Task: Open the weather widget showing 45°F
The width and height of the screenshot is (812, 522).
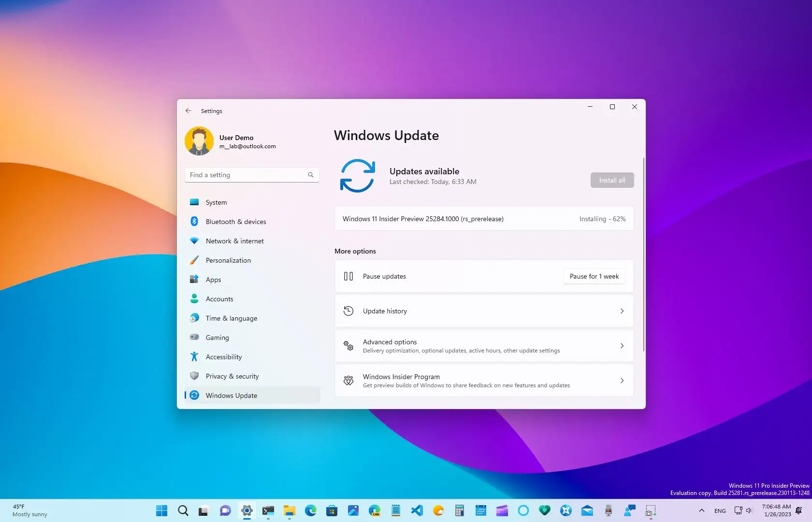Action: [x=30, y=510]
